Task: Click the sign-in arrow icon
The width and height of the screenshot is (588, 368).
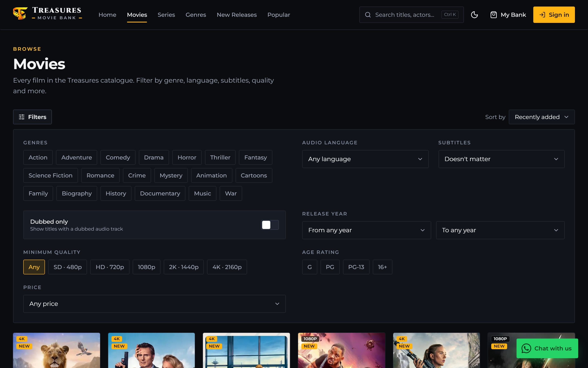Action: [x=542, y=15]
